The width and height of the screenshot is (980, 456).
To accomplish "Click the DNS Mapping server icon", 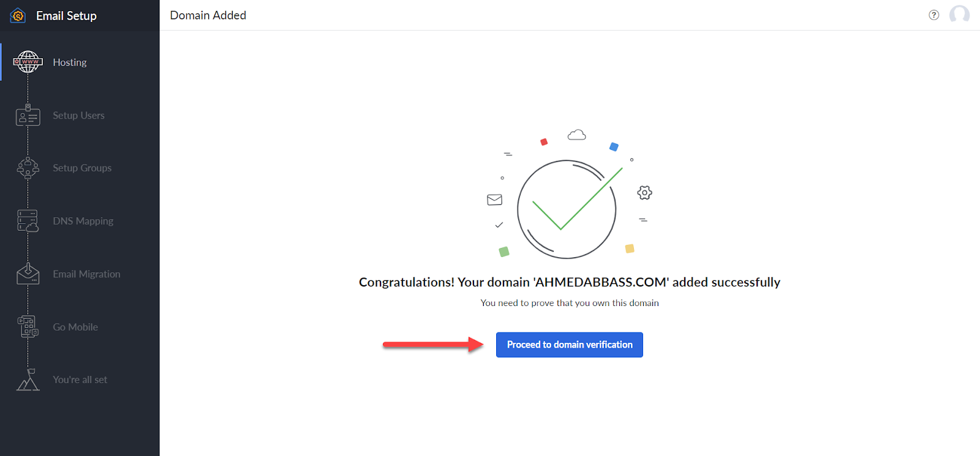I will [28, 221].
